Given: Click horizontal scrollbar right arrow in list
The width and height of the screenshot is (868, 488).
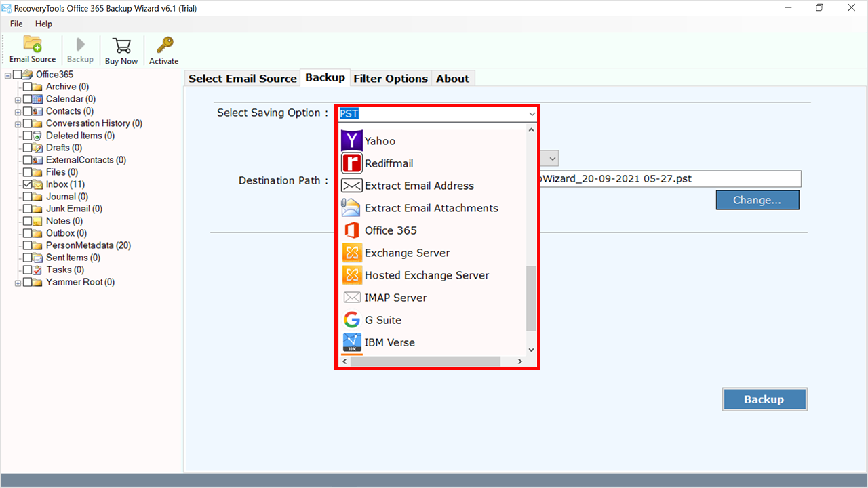Looking at the screenshot, I should pyautogui.click(x=520, y=361).
